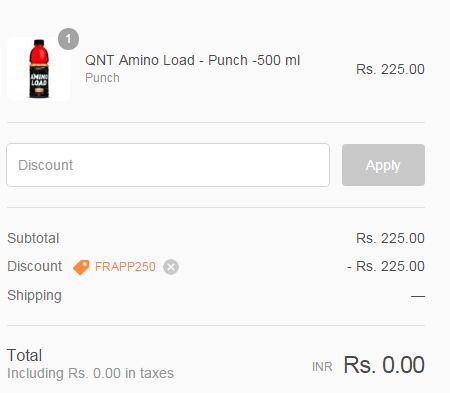
Task: Click the FRAPP250 coupon code text
Action: [125, 267]
